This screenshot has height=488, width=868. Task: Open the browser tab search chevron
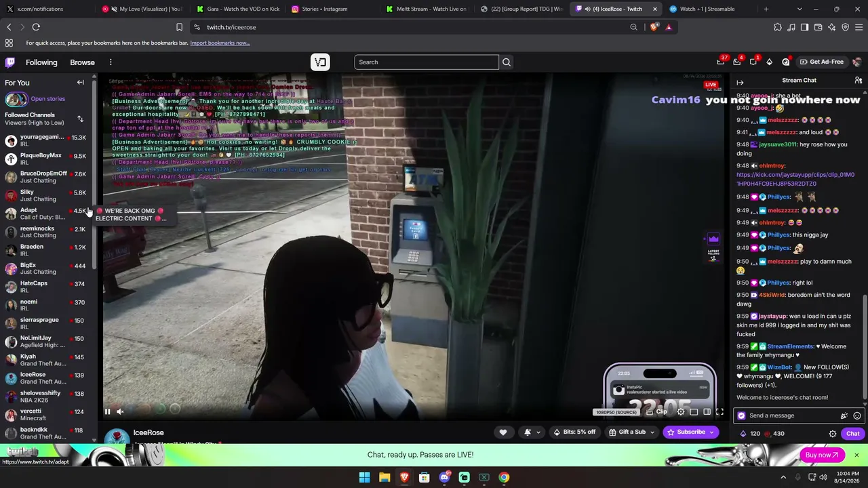coord(800,9)
